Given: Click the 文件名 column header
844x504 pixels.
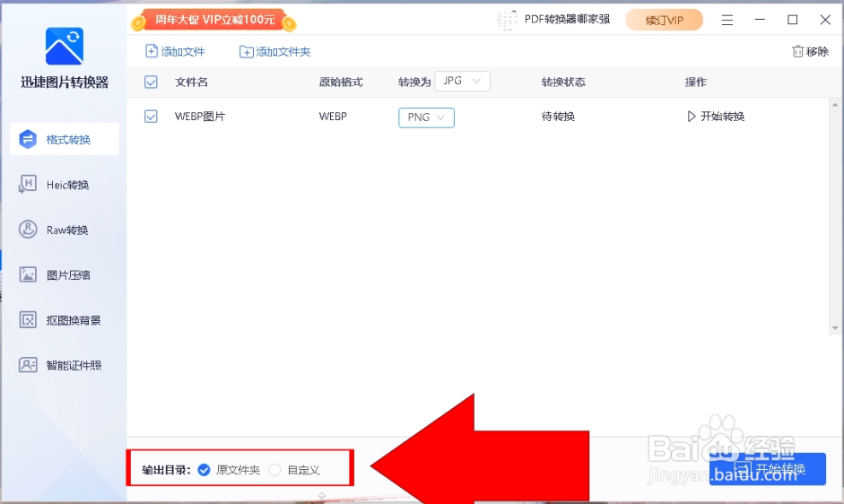Looking at the screenshot, I should (x=191, y=83).
